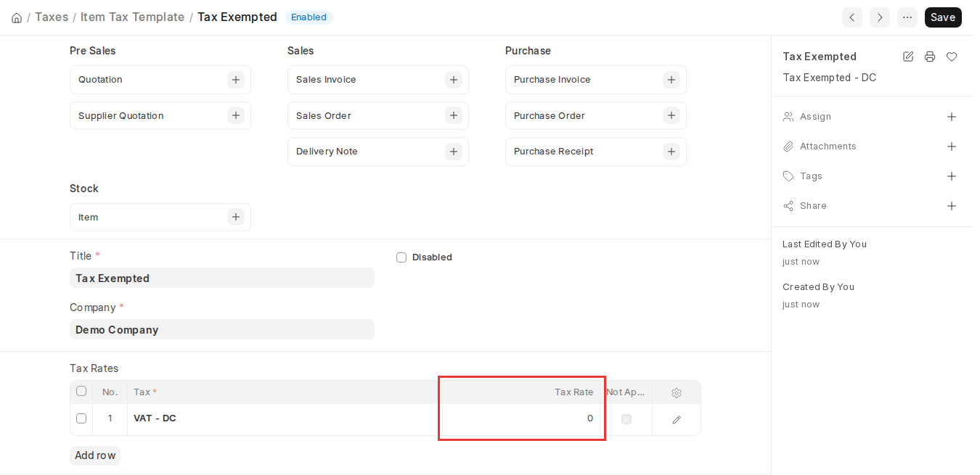Open the three-dot more options menu

coord(907,17)
